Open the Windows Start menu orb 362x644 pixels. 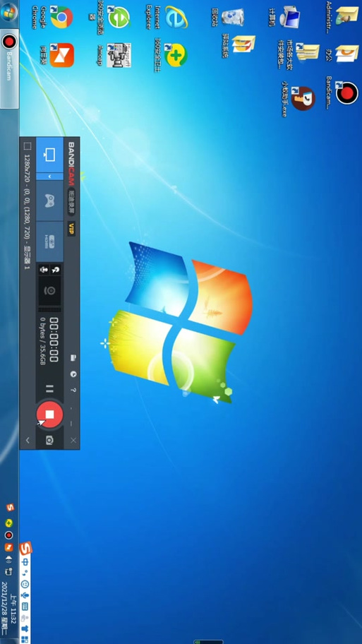pyautogui.click(x=9, y=12)
